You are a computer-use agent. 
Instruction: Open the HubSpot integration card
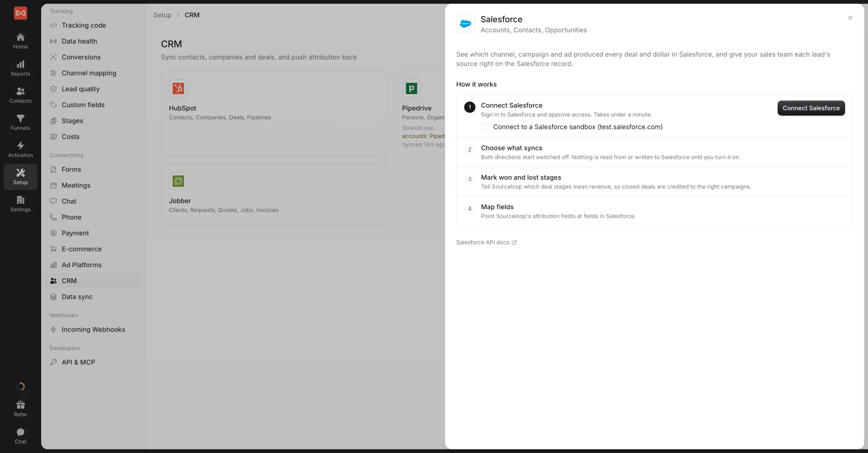tap(273, 114)
